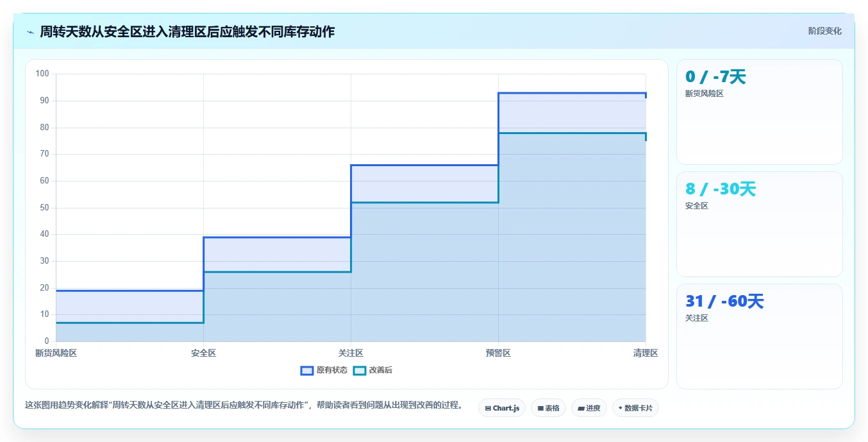Image resolution: width=868 pixels, height=442 pixels.
Task: Click the 原有状态 blue legend swatch
Action: point(307,370)
